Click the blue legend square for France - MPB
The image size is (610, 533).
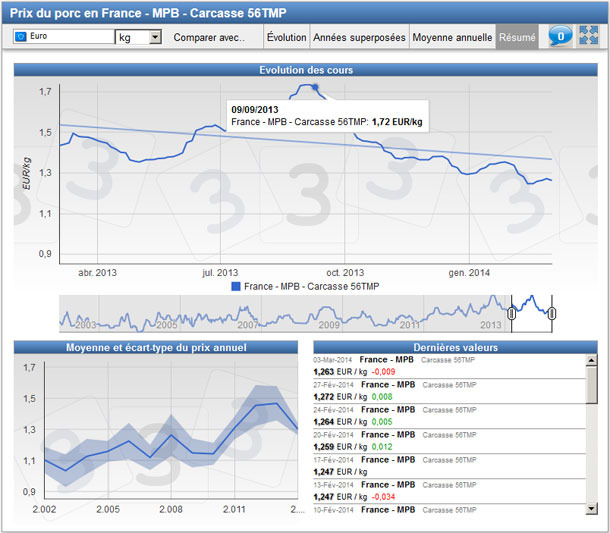click(236, 286)
